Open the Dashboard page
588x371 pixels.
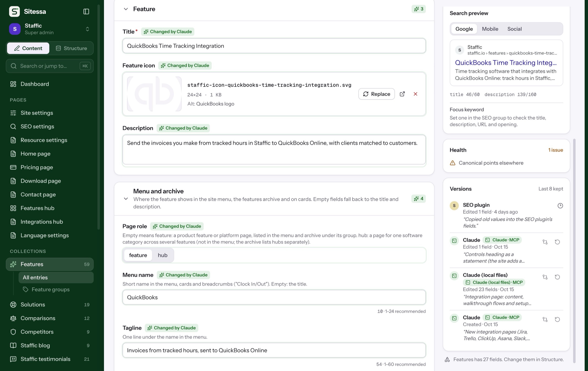click(x=50, y=84)
